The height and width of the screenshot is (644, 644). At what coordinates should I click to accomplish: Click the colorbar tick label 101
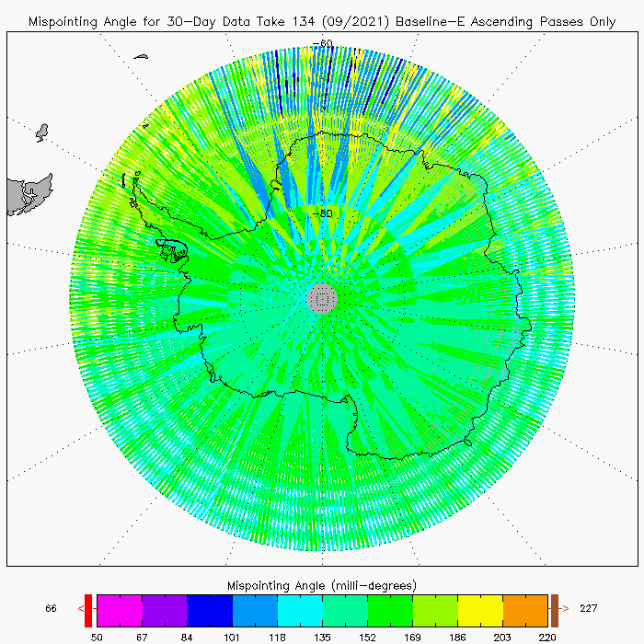tap(232, 638)
